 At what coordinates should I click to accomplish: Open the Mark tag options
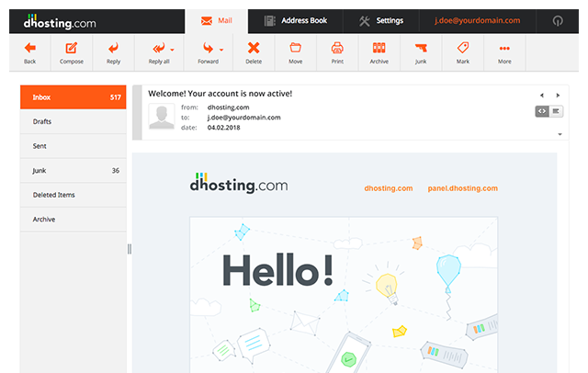coord(463,52)
